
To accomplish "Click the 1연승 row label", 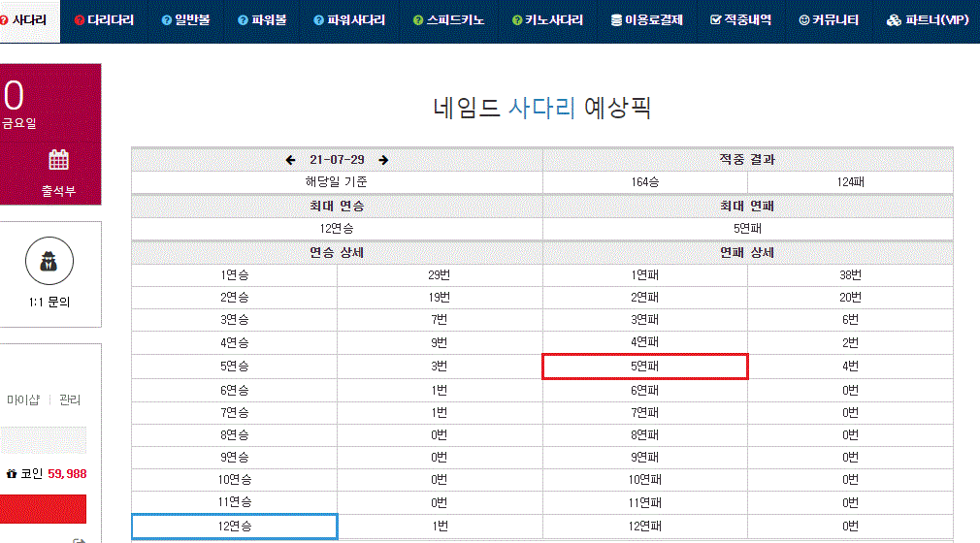I will click(x=235, y=275).
